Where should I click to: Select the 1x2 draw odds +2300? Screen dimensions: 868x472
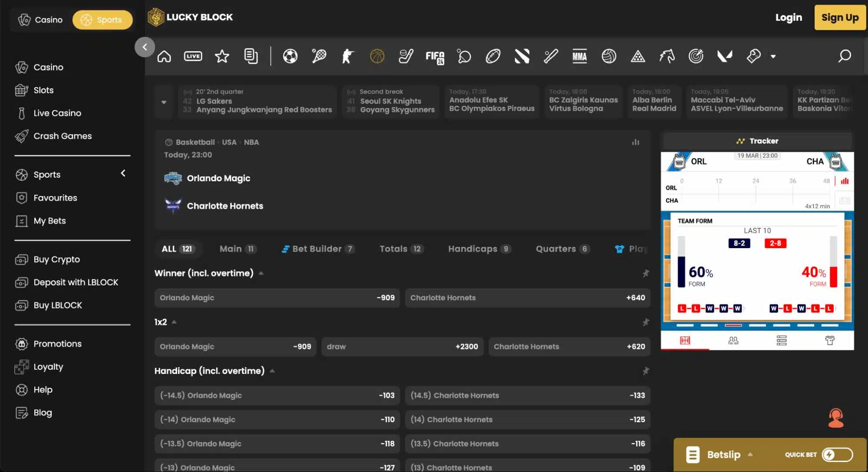pyautogui.click(x=402, y=347)
